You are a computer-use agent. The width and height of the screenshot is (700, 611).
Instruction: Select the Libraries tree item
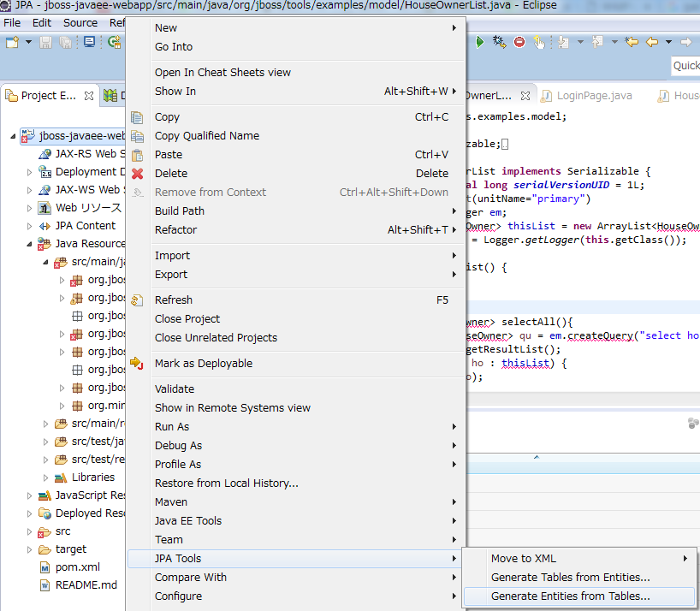93,478
